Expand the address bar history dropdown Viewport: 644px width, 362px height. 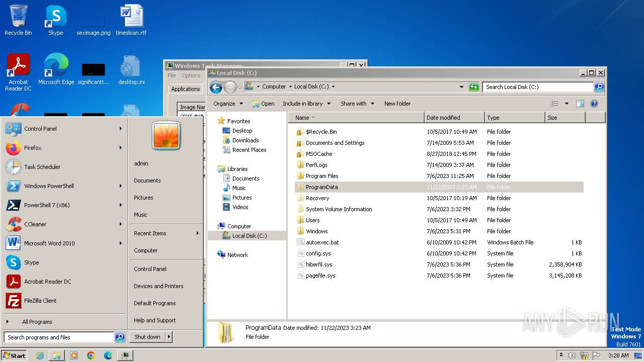(x=461, y=87)
